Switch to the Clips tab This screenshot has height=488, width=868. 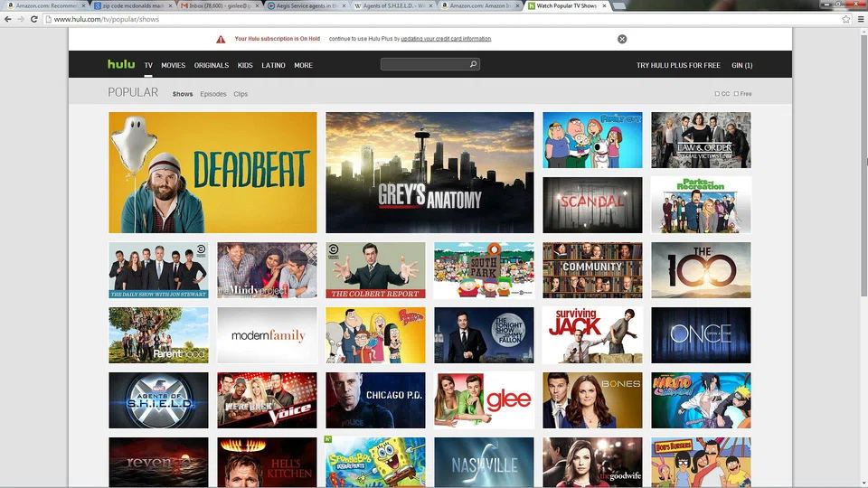pyautogui.click(x=241, y=94)
